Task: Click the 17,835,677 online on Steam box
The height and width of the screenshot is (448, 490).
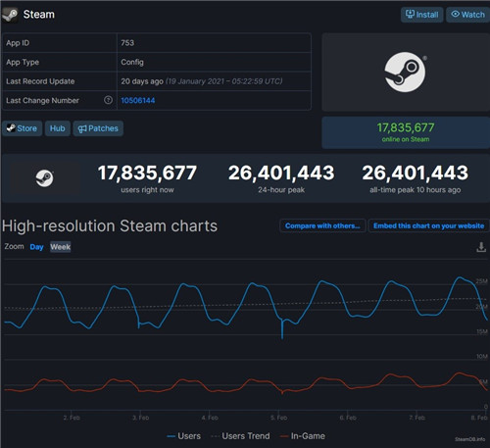Action: click(x=406, y=132)
